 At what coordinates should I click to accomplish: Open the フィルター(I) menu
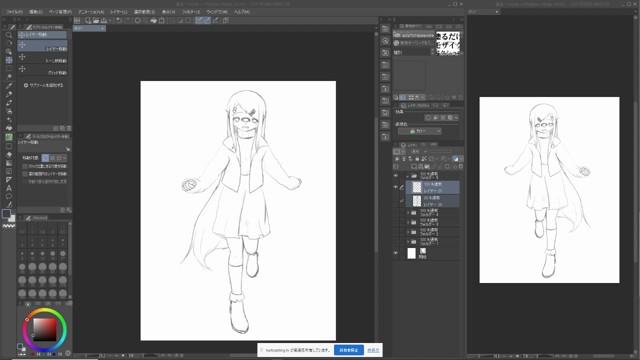point(191,12)
